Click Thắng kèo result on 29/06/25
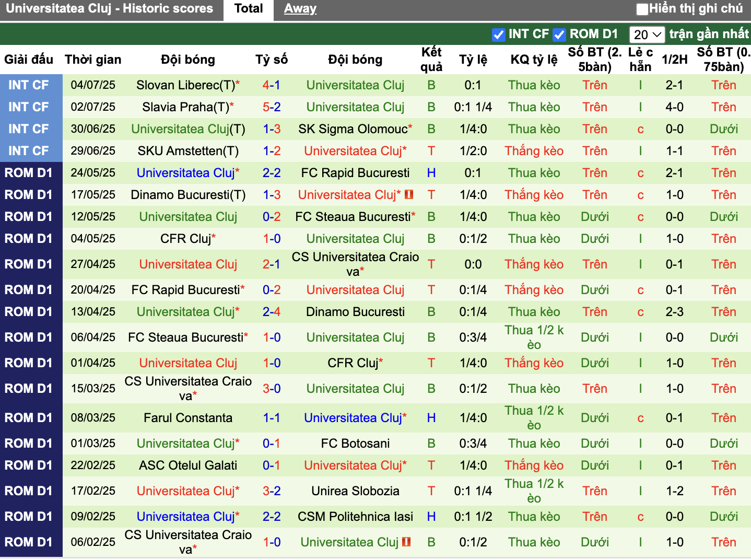 [534, 151]
